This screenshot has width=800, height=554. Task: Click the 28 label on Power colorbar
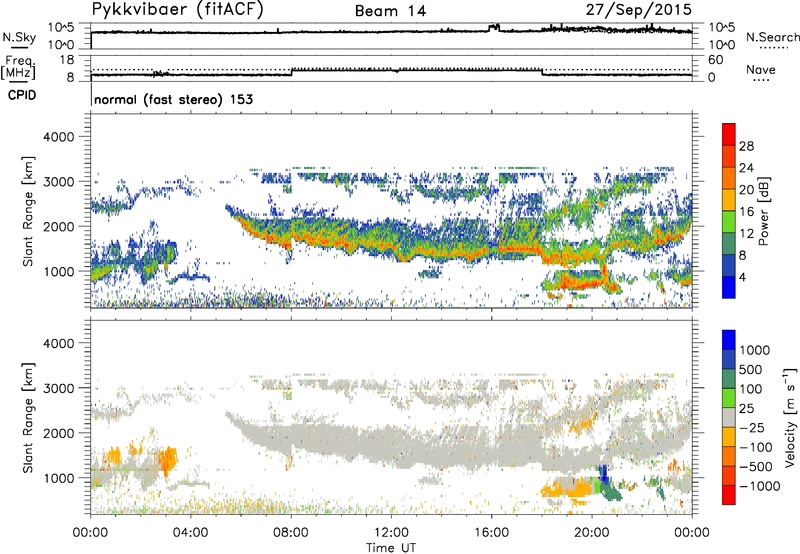(746, 146)
